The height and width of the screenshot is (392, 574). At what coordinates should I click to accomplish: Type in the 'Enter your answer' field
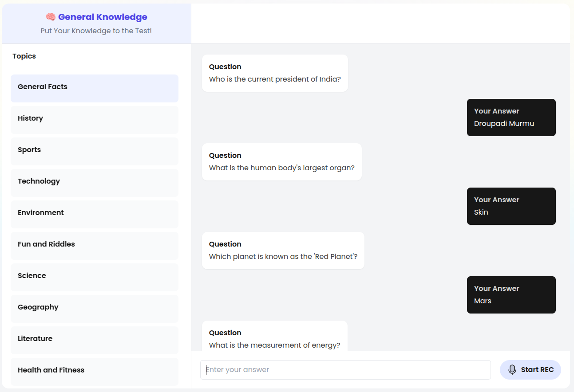tap(345, 370)
